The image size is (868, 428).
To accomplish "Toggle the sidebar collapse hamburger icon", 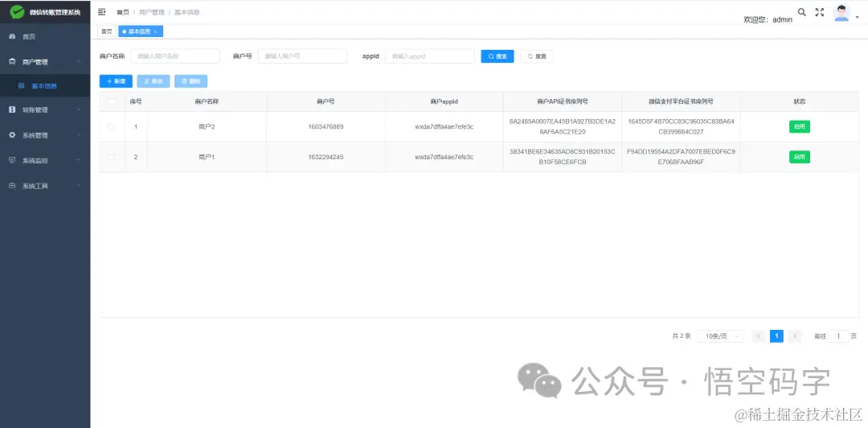I will pos(102,11).
